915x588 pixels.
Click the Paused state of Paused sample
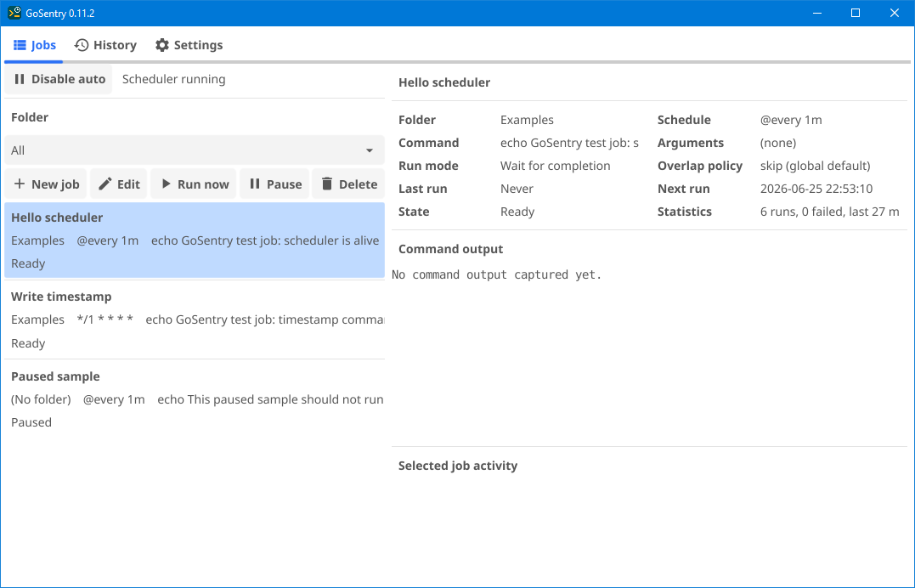point(31,422)
